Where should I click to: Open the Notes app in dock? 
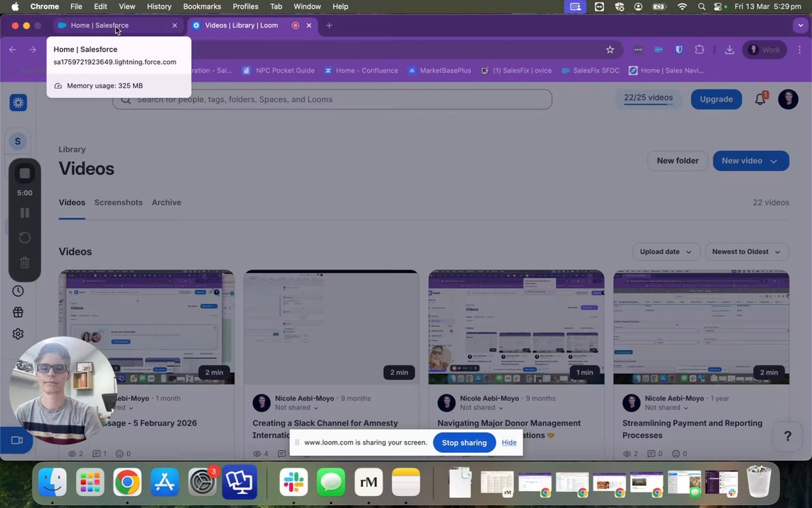406,482
